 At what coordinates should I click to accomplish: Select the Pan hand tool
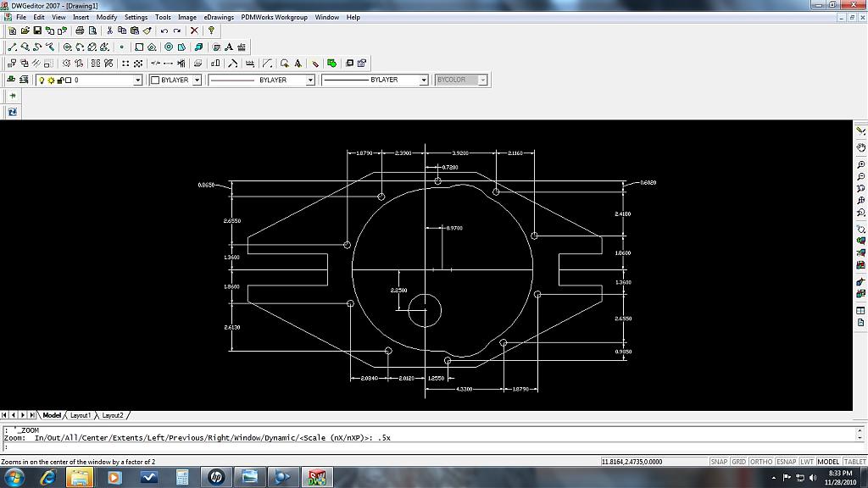(x=860, y=148)
